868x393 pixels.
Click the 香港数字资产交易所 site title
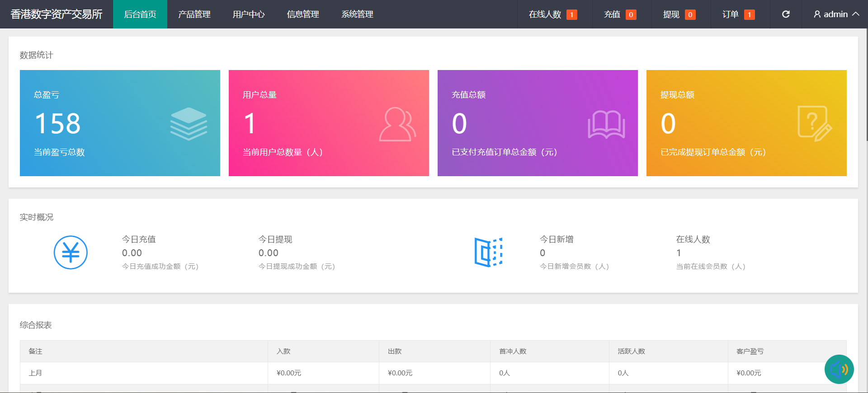pyautogui.click(x=57, y=14)
